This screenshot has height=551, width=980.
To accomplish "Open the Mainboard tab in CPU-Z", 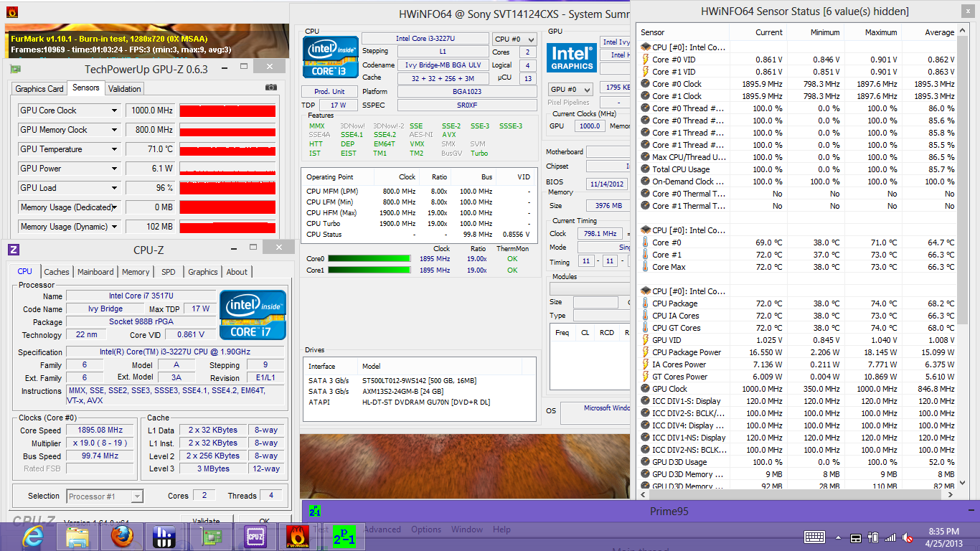I will click(95, 272).
